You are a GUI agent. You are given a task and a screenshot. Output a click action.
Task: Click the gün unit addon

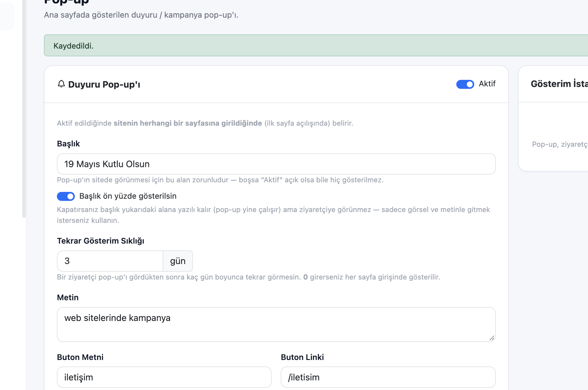178,261
